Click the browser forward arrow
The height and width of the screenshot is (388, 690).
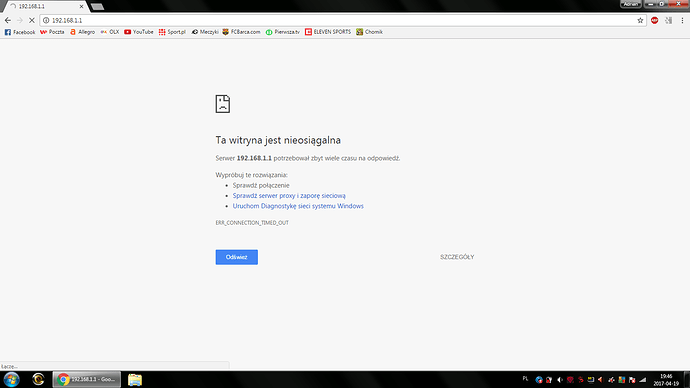(20, 20)
